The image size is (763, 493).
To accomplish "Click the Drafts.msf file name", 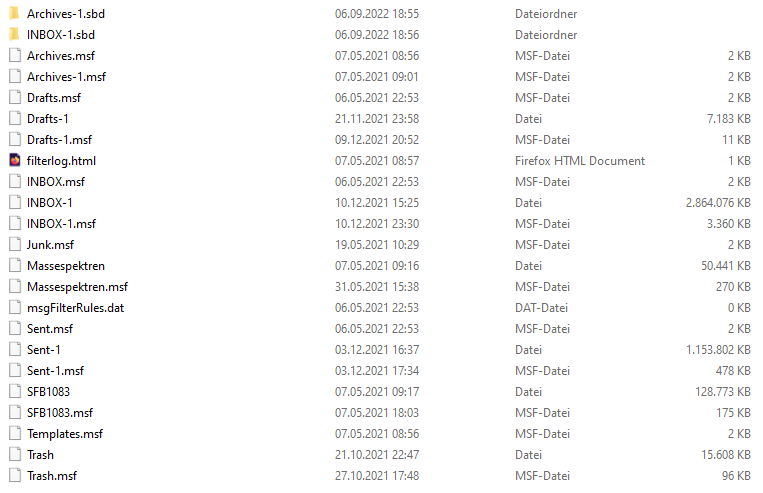I will click(54, 98).
